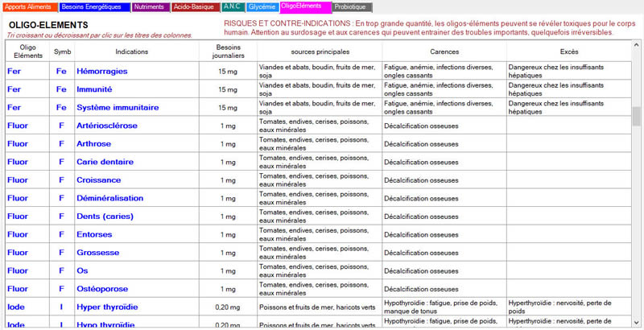The width and height of the screenshot is (644, 330).
Task: Select the Croissance indication cell
Action: (137, 179)
